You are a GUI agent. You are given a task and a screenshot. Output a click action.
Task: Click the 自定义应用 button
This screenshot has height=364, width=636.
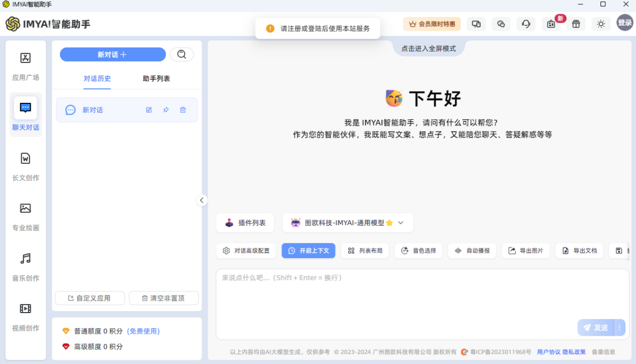pyautogui.click(x=90, y=298)
